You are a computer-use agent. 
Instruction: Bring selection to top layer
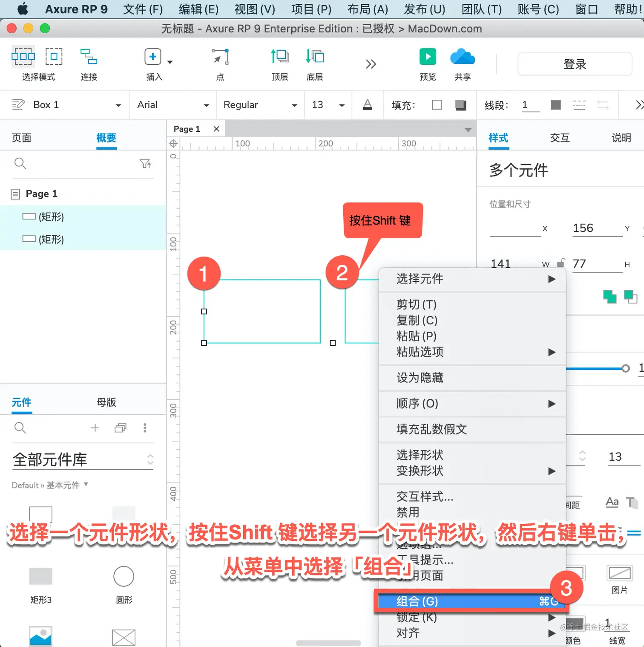(x=280, y=56)
